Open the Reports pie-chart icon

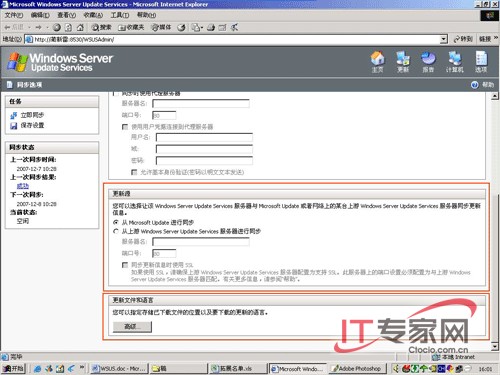pos(428,62)
